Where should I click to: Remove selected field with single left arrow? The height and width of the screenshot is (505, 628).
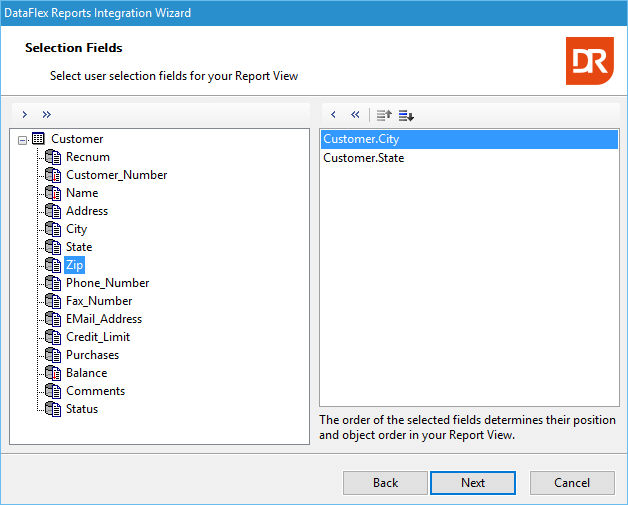click(333, 115)
